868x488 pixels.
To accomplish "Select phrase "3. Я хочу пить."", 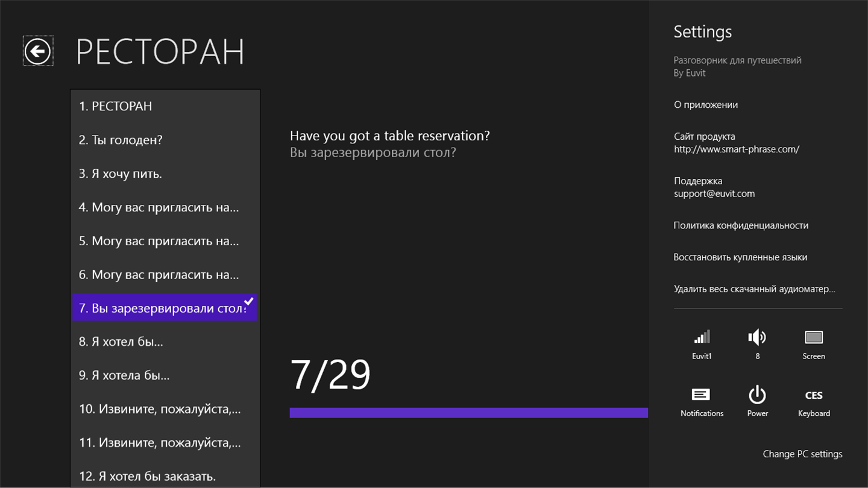I will pos(165,174).
